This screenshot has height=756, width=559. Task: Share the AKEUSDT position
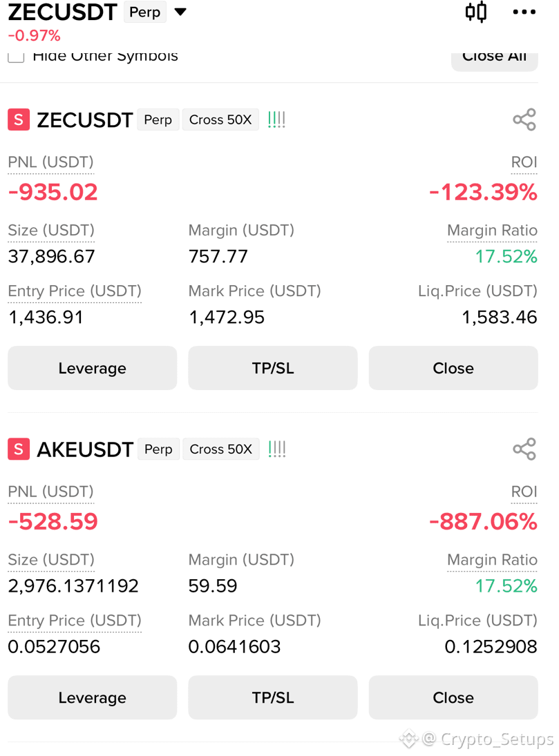524,449
